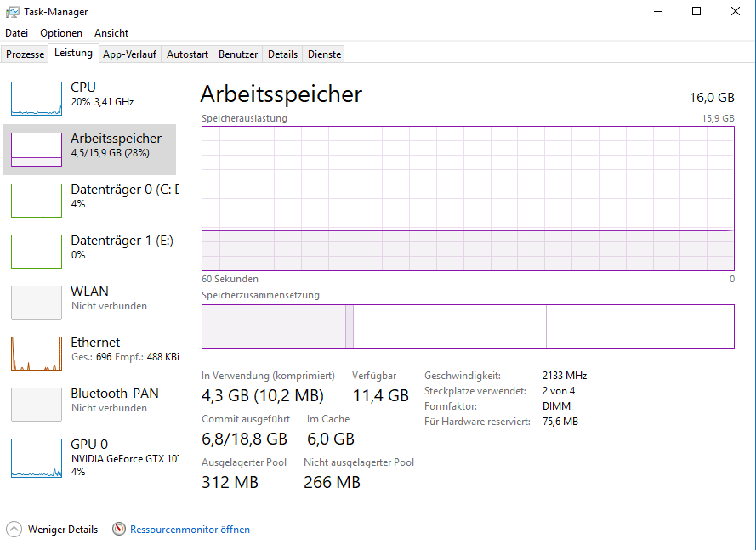This screenshot has height=550, width=756.
Task: Select the Arbeitsspeicher mini graph
Action: pos(37,150)
